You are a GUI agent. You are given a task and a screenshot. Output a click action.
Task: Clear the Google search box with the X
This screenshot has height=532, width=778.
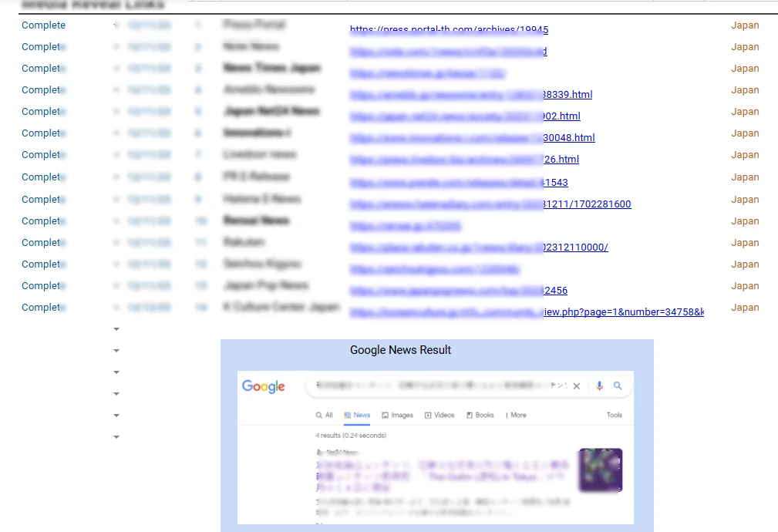click(x=577, y=386)
